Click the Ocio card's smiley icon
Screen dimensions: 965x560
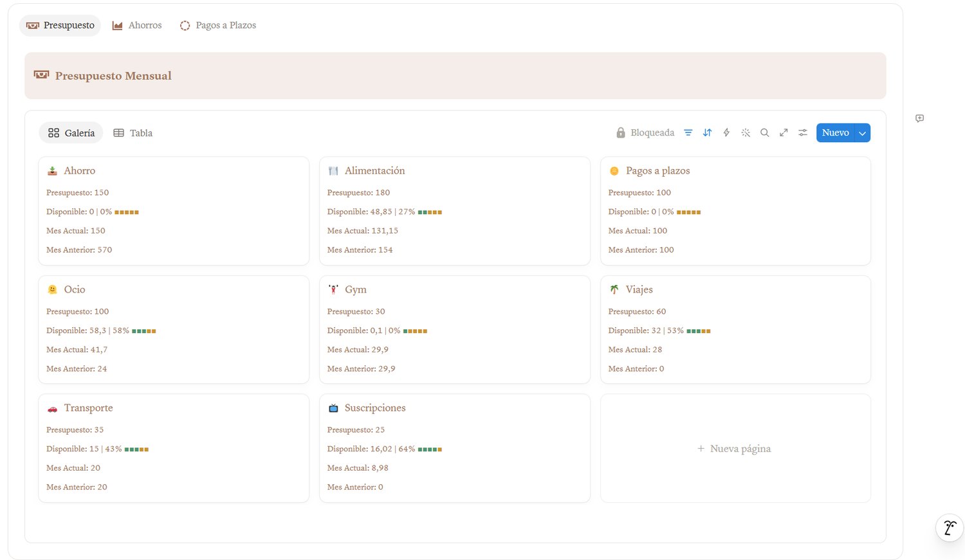(x=53, y=290)
